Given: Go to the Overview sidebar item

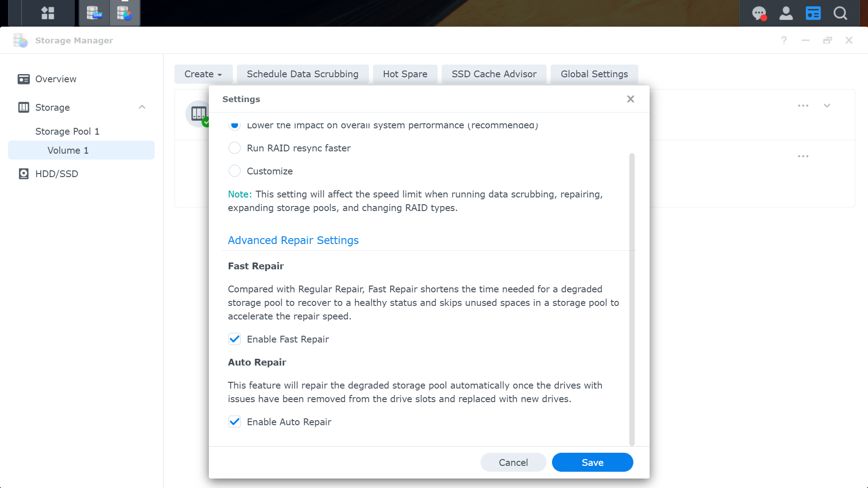Looking at the screenshot, I should (56, 79).
